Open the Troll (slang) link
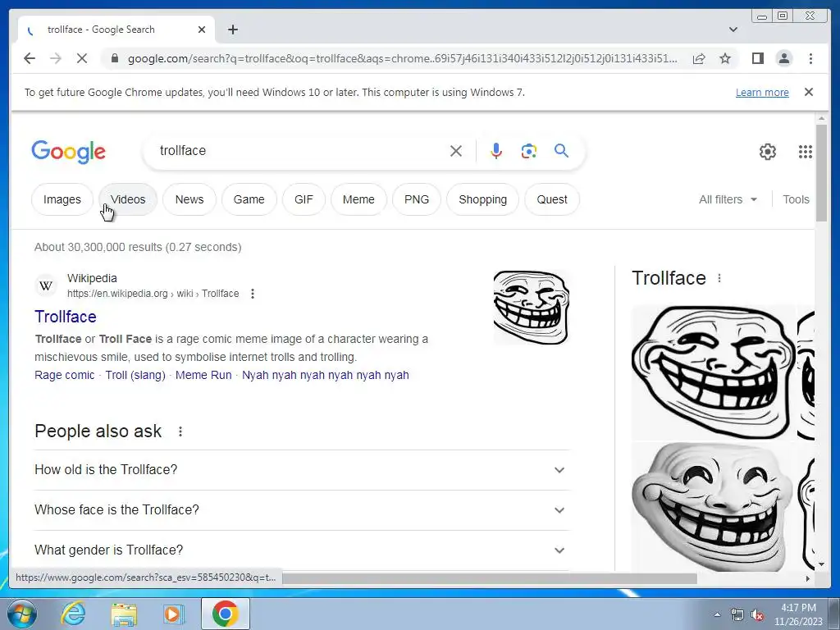The width and height of the screenshot is (840, 630). pyautogui.click(x=135, y=375)
